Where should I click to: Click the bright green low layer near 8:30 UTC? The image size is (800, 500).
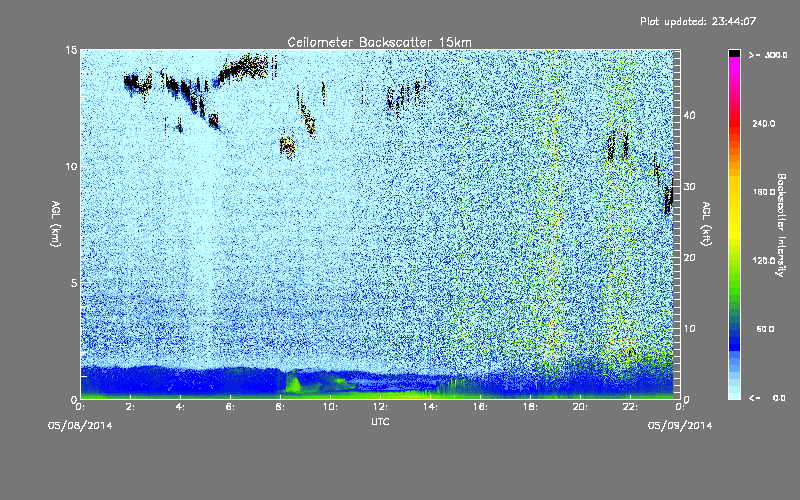click(x=293, y=383)
